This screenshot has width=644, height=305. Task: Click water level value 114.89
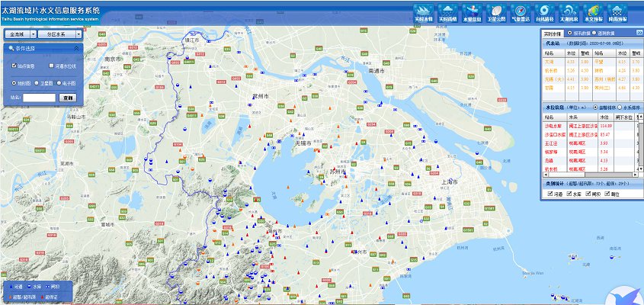[606, 126]
